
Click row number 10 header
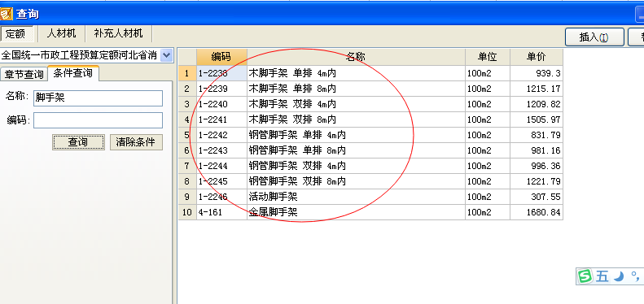(x=187, y=212)
